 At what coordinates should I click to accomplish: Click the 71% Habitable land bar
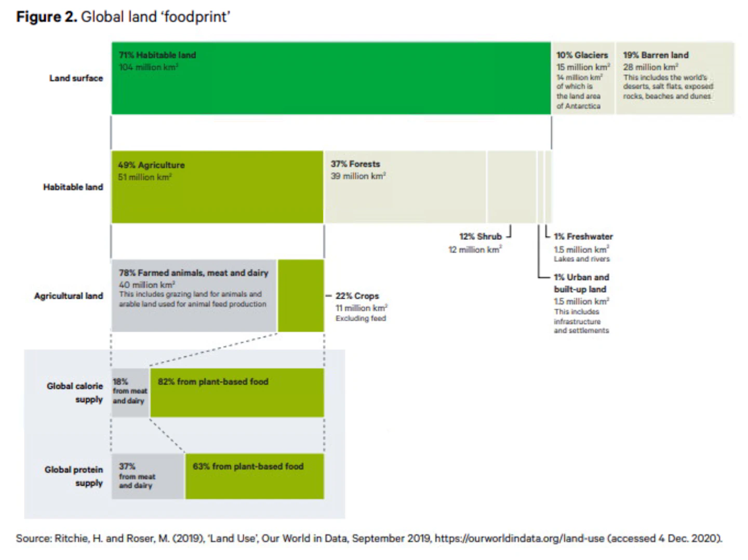[x=331, y=78]
